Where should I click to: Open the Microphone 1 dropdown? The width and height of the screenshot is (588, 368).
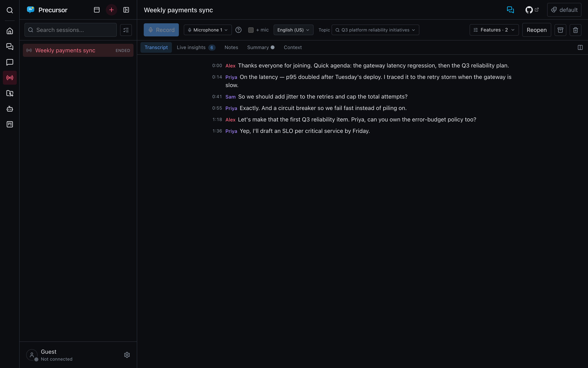208,30
